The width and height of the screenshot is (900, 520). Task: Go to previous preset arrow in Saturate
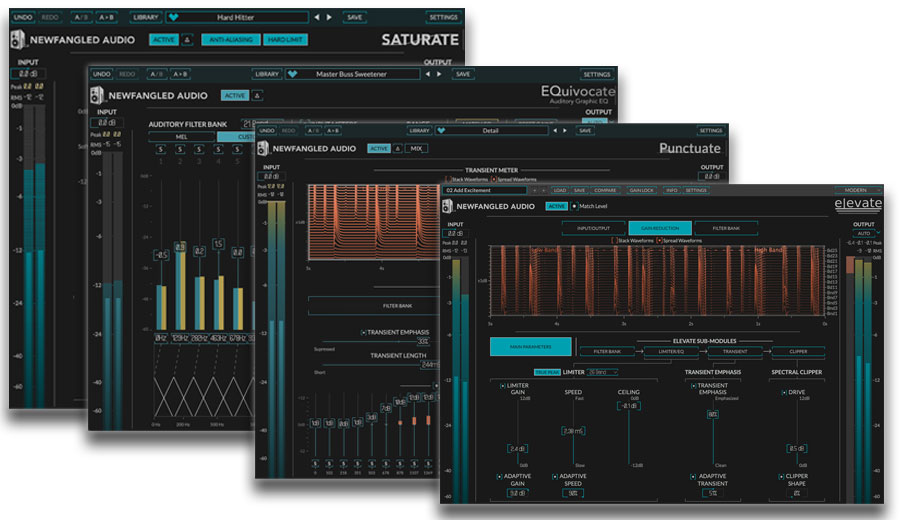click(x=317, y=17)
